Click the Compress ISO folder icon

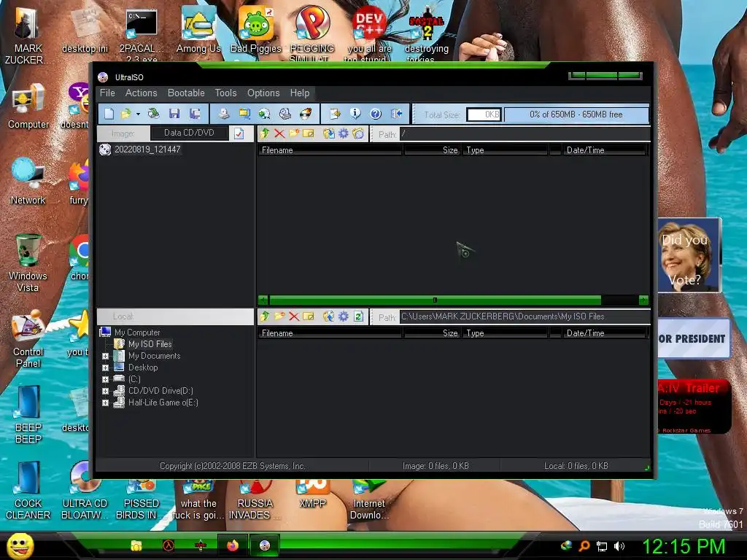click(x=244, y=113)
